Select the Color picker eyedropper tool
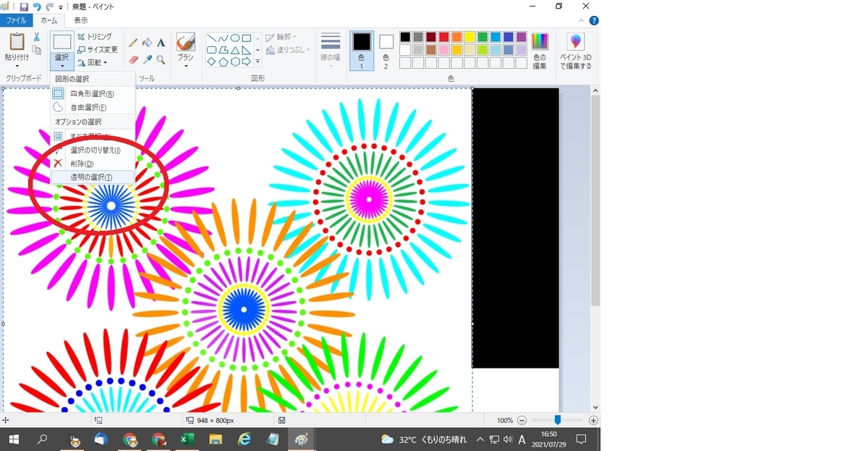This screenshot has height=451, width=868. tap(147, 60)
